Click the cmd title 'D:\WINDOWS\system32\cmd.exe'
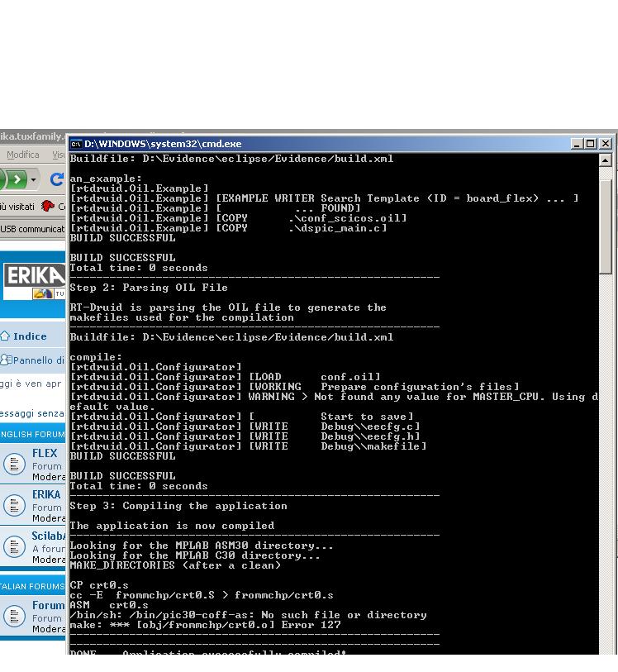The image size is (618, 672). (x=163, y=144)
